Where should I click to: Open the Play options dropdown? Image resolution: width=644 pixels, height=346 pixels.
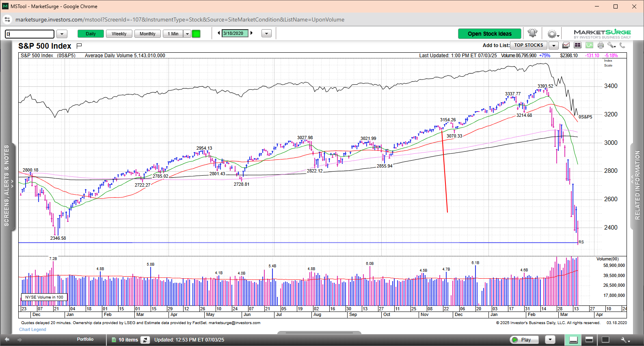pos(550,340)
